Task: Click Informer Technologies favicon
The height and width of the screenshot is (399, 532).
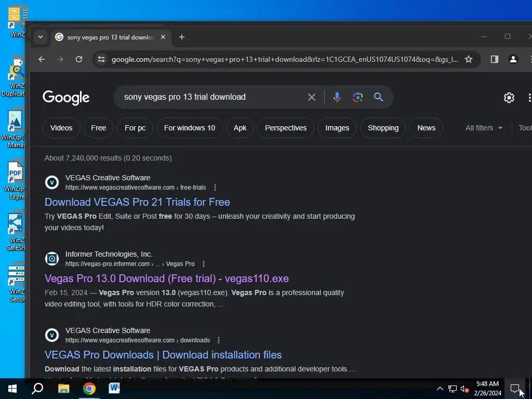Action: coord(52,259)
